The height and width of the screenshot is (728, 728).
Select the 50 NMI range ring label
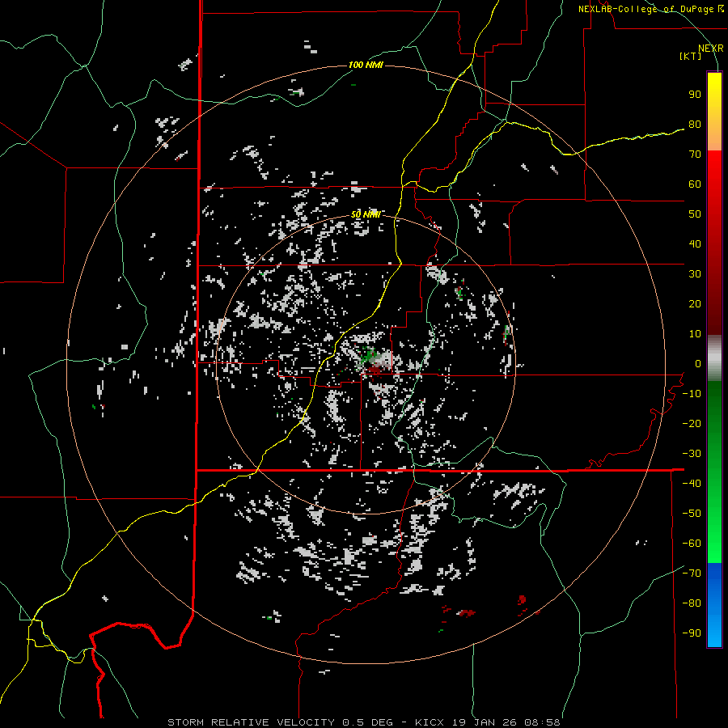tap(366, 214)
